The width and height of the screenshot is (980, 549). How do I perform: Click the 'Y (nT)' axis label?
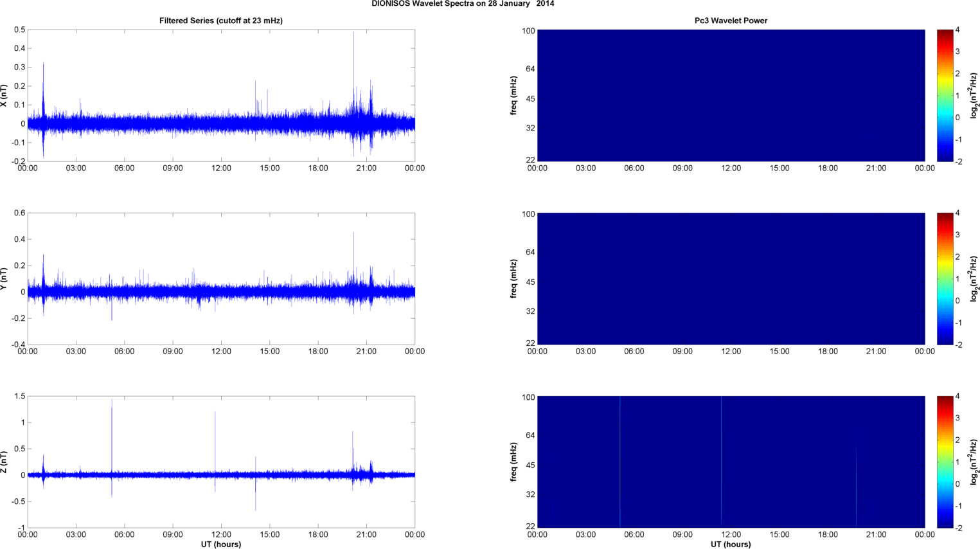pos(4,279)
